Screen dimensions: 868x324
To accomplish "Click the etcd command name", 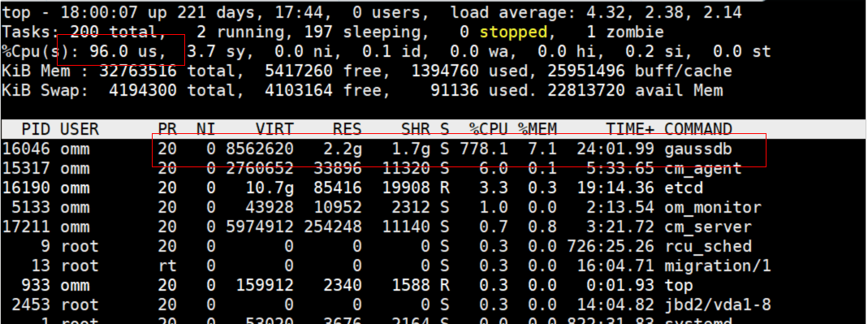I will tap(684, 188).
